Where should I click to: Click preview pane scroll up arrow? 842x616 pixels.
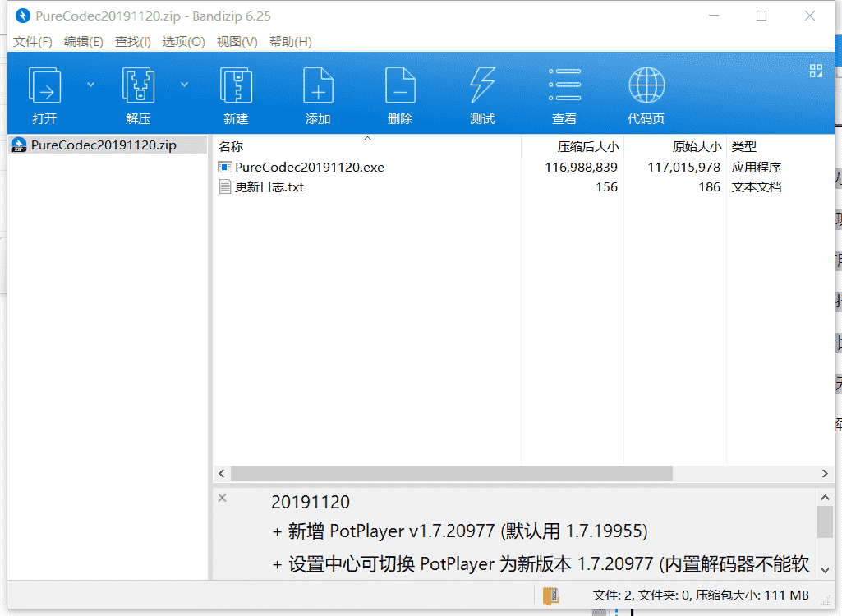tap(825, 498)
